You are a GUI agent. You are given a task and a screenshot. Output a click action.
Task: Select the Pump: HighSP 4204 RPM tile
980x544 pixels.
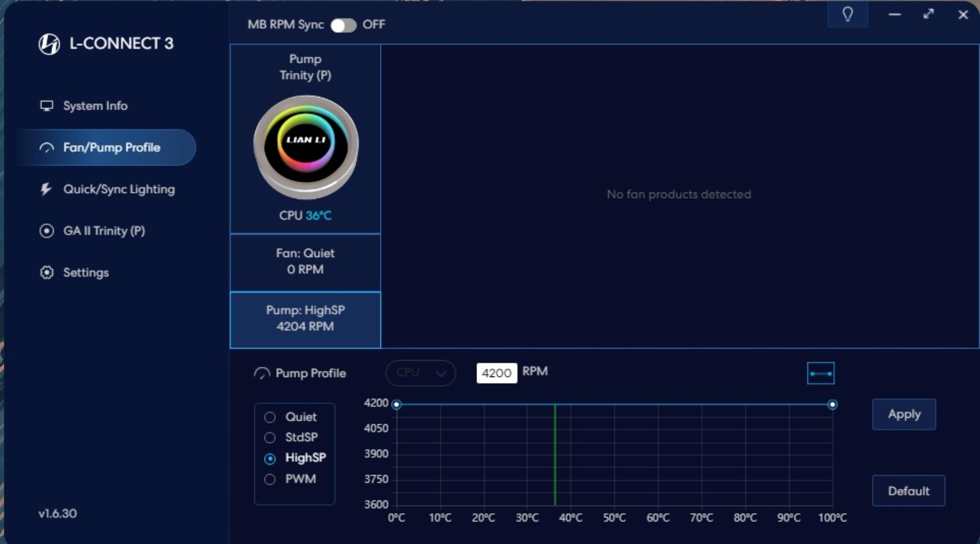(305, 320)
